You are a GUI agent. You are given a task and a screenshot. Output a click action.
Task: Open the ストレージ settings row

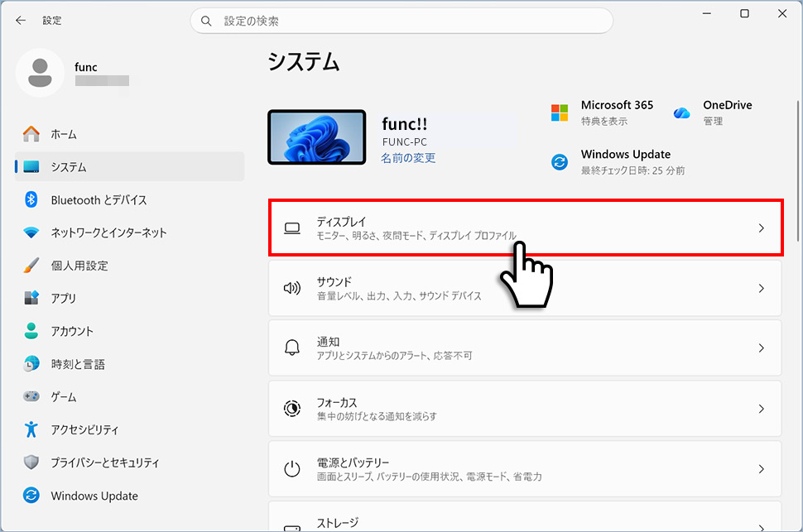click(525, 516)
